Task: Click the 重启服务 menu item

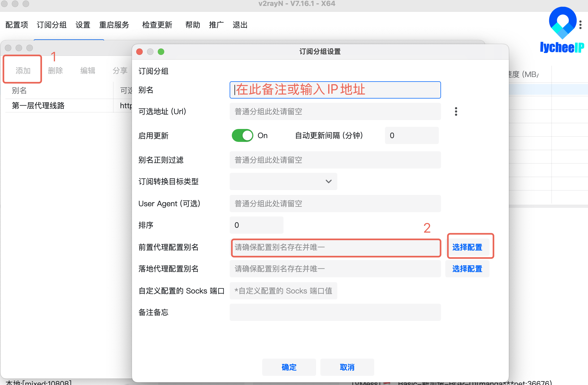Action: (x=114, y=25)
